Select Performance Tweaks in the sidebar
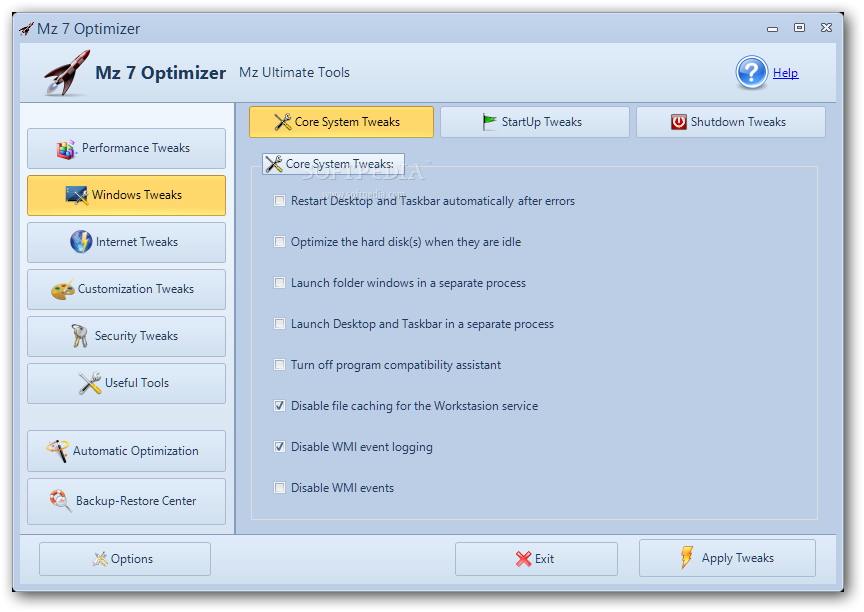The width and height of the screenshot is (864, 612). click(x=126, y=149)
